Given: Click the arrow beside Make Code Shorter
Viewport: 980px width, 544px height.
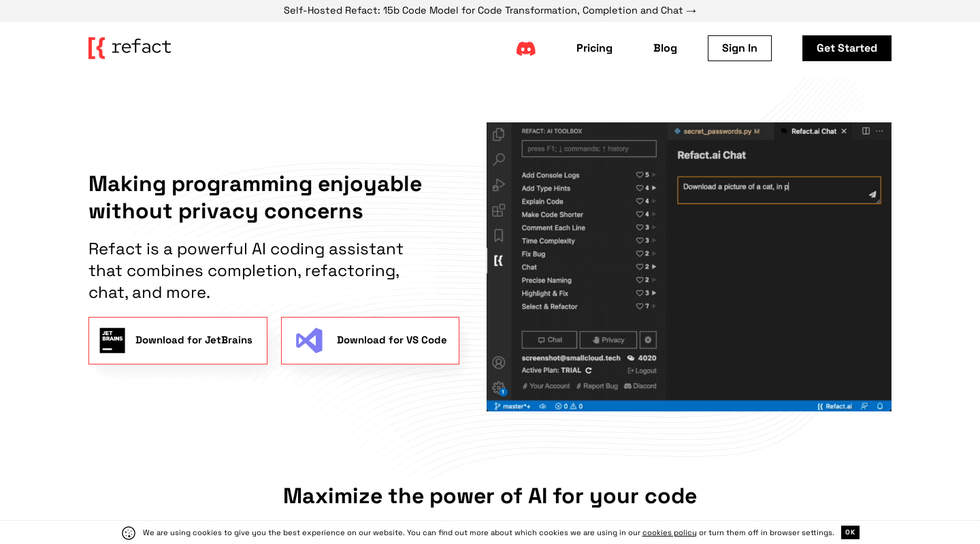Looking at the screenshot, I should [654, 214].
